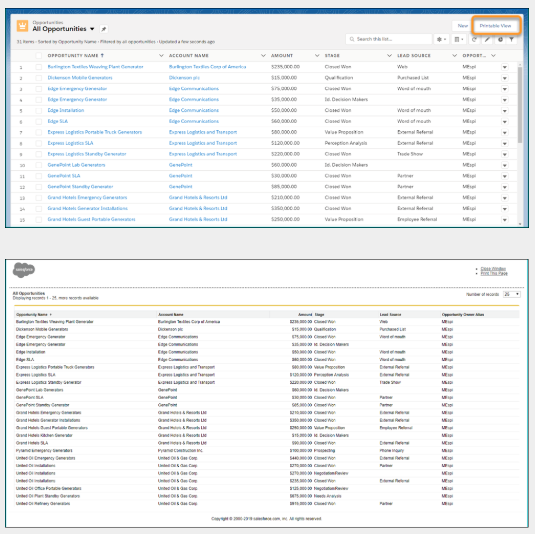Click the Opportunities crown icon
535x534 pixels.
click(x=23, y=26)
